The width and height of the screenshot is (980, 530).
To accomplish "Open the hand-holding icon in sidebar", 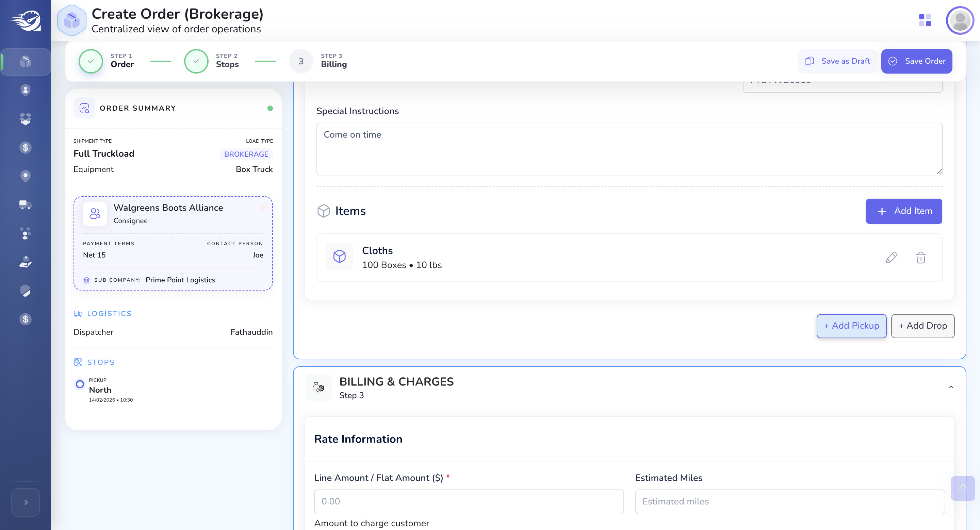I will [x=25, y=262].
